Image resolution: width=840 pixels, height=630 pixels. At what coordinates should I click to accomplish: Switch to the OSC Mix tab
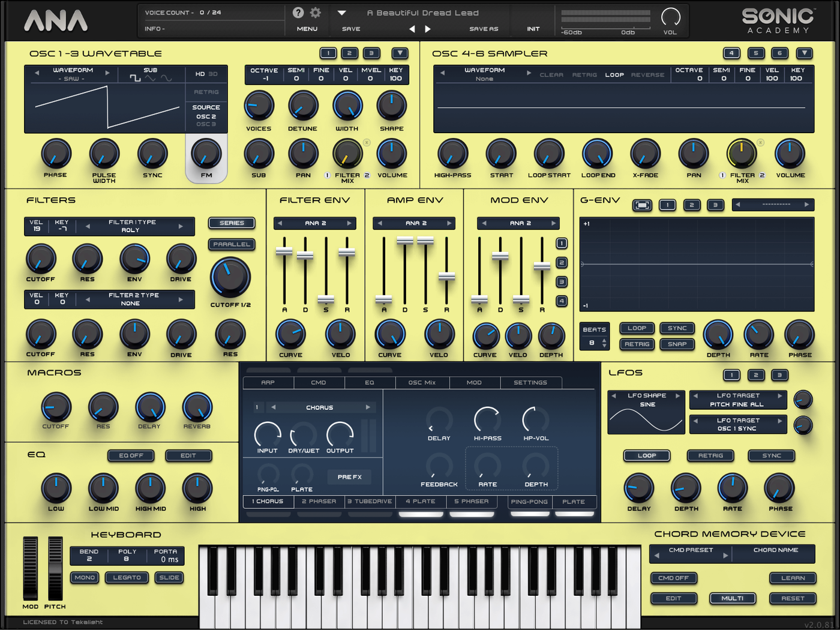coord(422,382)
